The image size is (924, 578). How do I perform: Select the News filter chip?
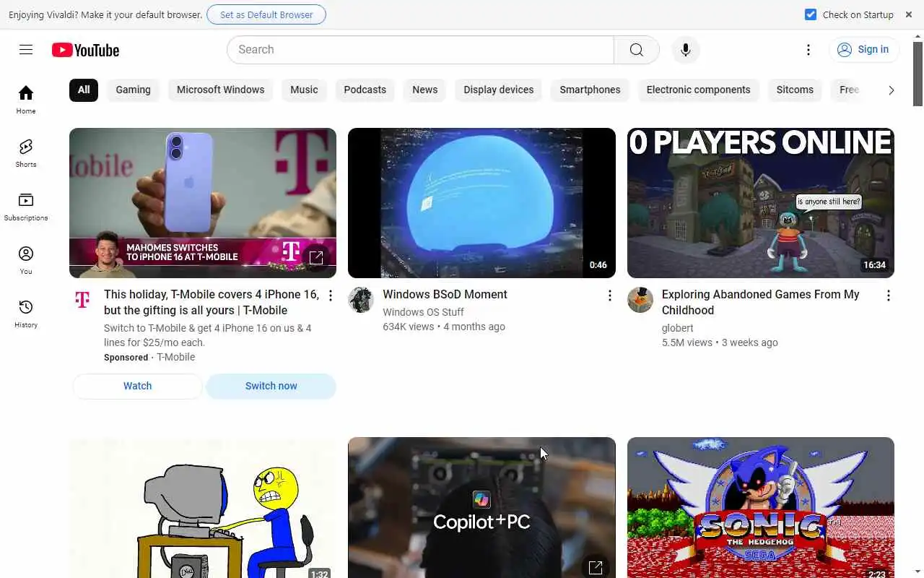click(x=425, y=90)
